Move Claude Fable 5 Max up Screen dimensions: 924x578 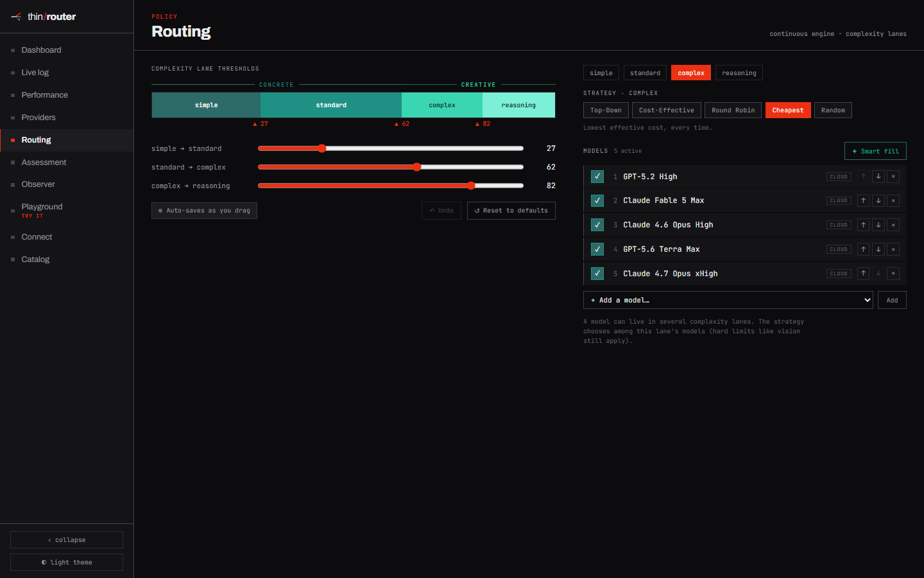coord(864,200)
